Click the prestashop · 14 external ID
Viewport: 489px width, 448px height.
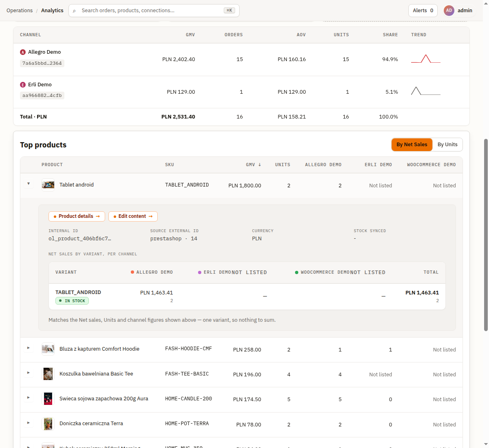tap(174, 239)
